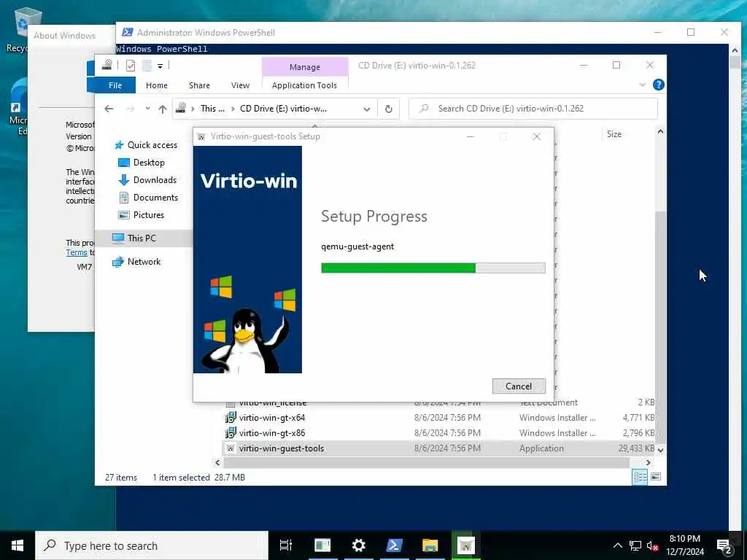Screen dimensions: 747x560
Task: Refresh the CD Drive folder view
Action: pyautogui.click(x=389, y=109)
